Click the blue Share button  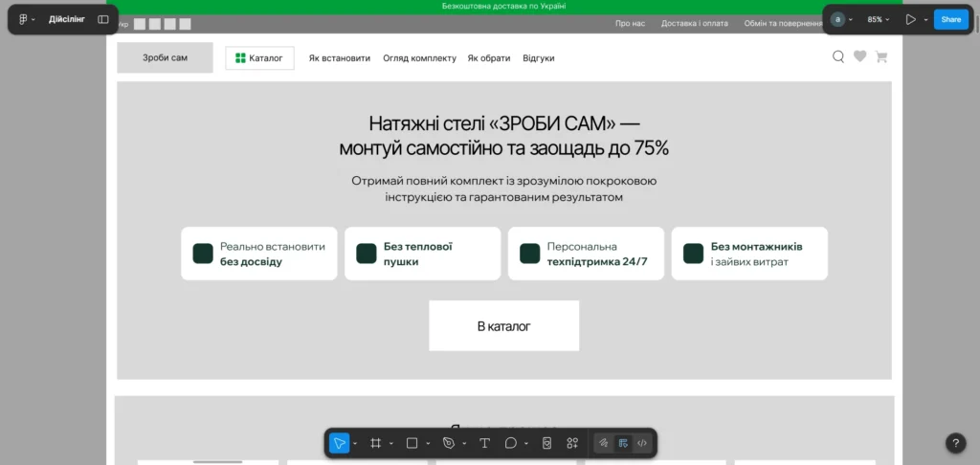950,19
